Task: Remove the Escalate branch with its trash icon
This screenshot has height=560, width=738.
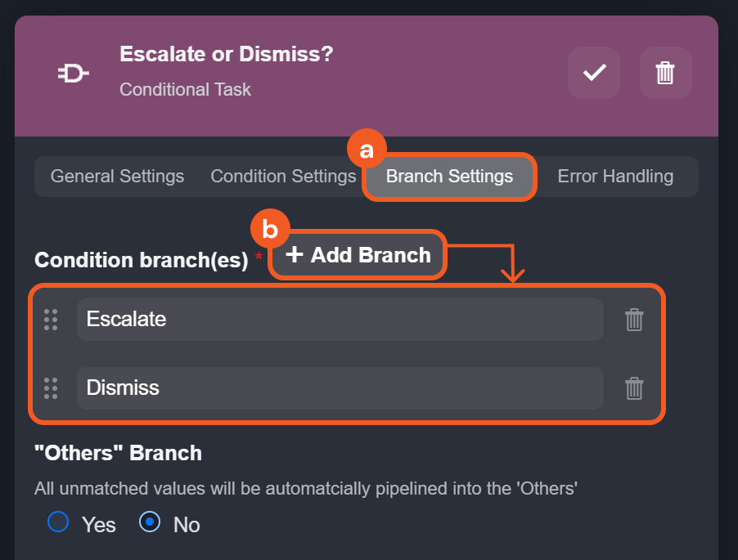Action: 634,320
